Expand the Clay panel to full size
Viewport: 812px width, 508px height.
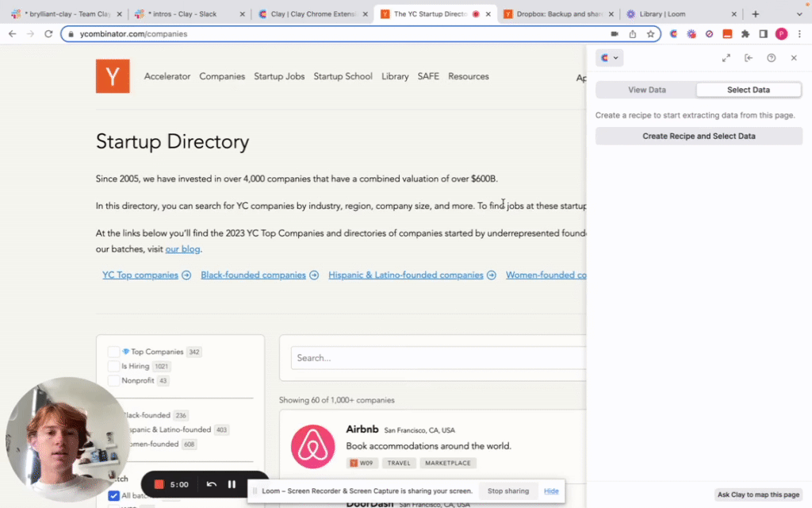click(x=726, y=58)
